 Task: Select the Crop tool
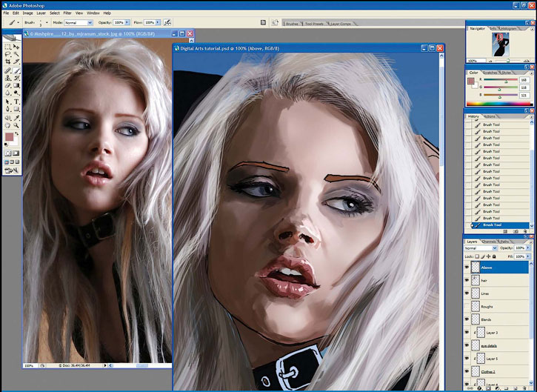[x=7, y=62]
